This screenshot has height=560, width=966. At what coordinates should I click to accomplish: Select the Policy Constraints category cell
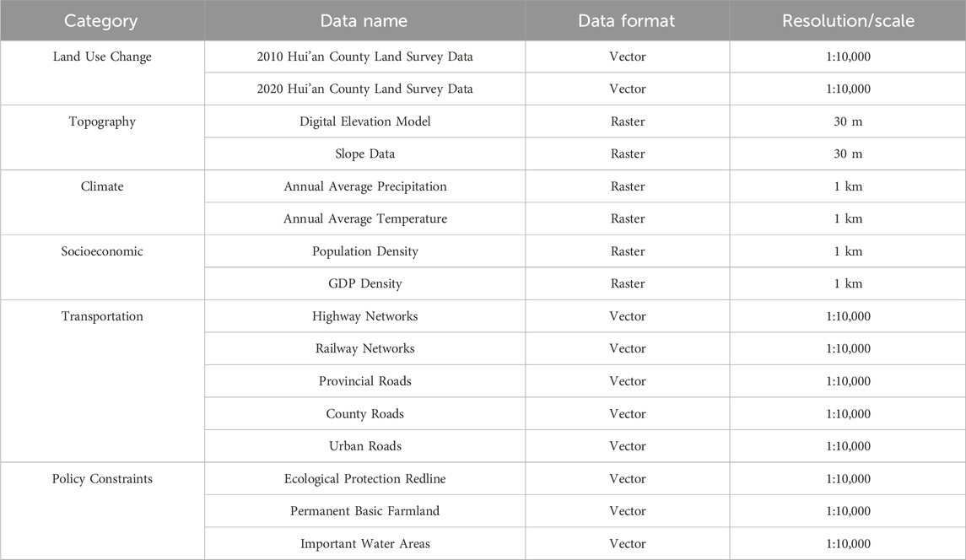[x=102, y=479]
